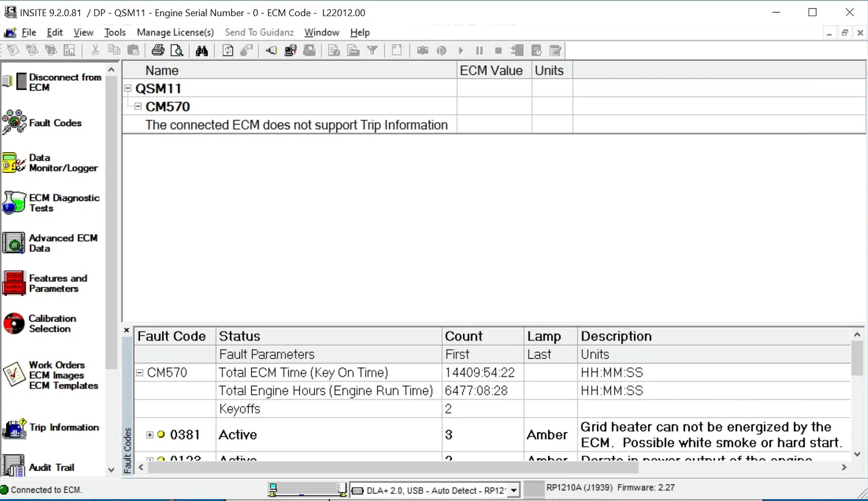Click the Cut scissors icon
The width and height of the screenshot is (868, 501).
pyautogui.click(x=95, y=50)
